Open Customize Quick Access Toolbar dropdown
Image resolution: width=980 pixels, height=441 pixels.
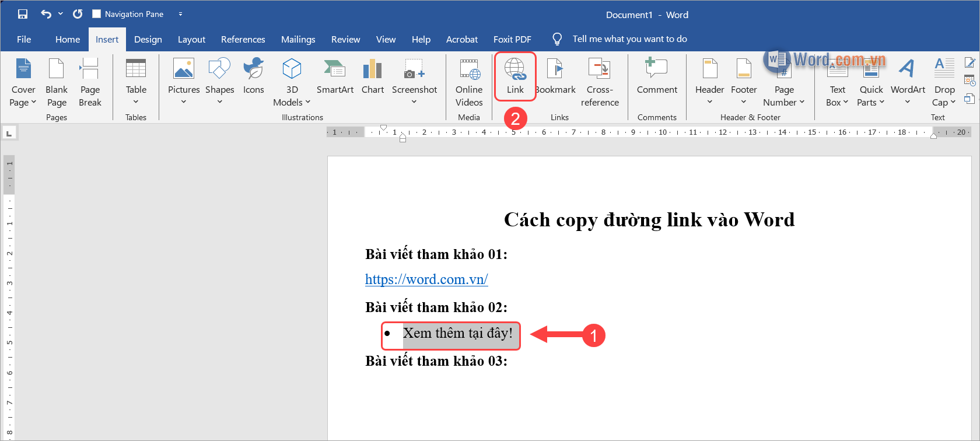[180, 14]
